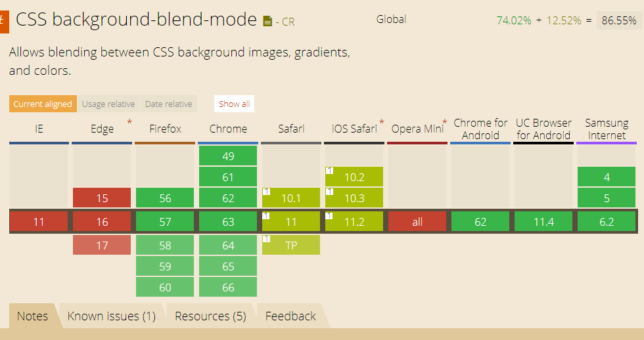644x340 pixels.
Task: Click the asterisk beside Opera Mini header
Action: pyautogui.click(x=445, y=122)
